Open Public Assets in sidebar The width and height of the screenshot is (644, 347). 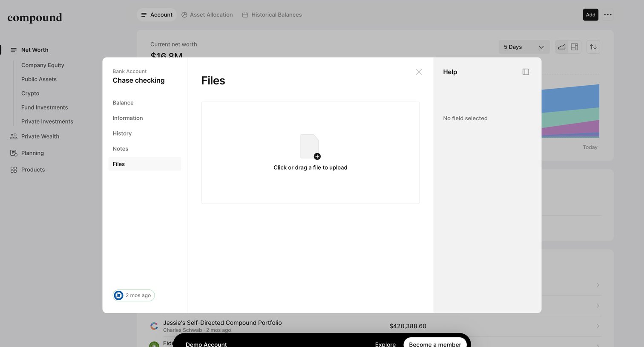coord(39,79)
